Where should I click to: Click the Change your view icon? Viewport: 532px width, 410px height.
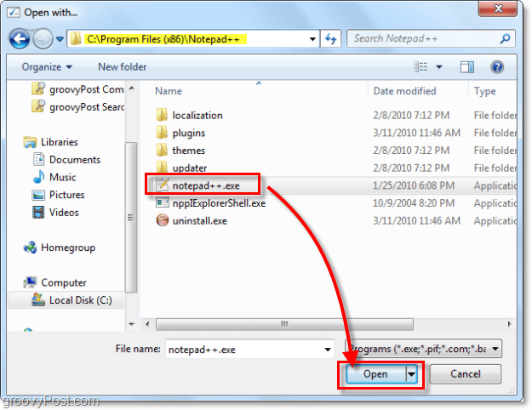421,67
